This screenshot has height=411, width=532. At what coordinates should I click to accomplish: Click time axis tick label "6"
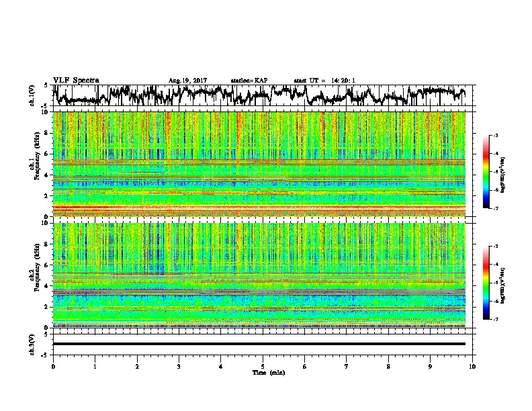[305, 366]
